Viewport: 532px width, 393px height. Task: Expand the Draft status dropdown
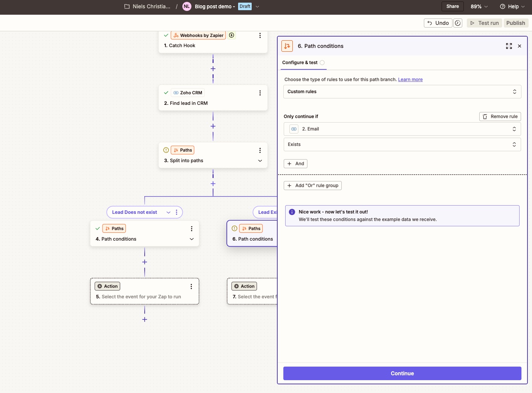pos(257,6)
